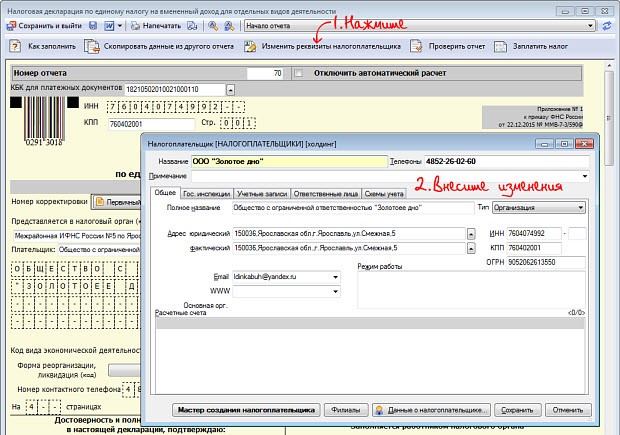Click the Сохранить и выйти toolbar button
Viewport: 620px width, 435px height.
(44, 26)
